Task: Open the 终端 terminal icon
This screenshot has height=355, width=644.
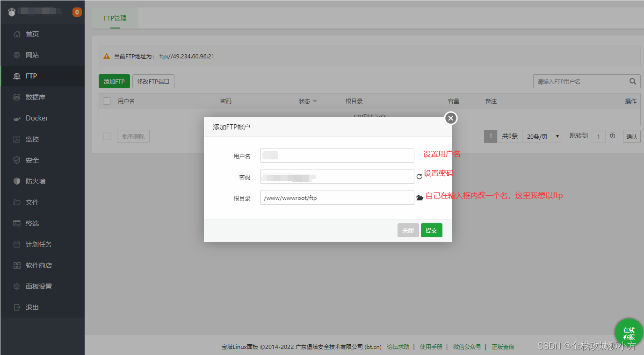Action: (x=17, y=223)
